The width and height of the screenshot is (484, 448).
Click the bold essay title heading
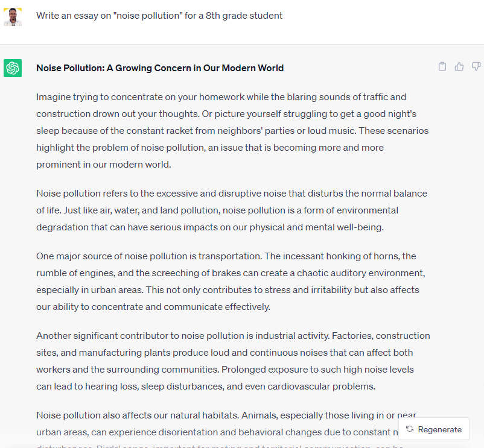coord(160,68)
